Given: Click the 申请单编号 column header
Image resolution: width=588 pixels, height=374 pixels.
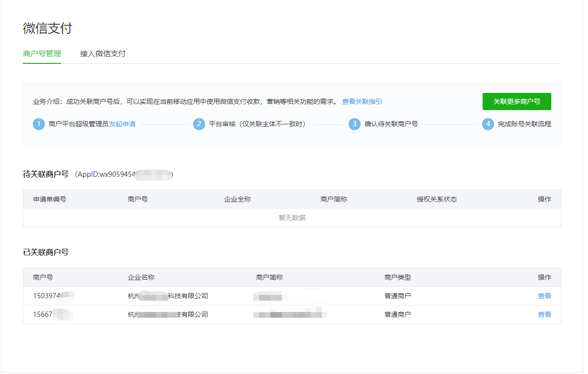Looking at the screenshot, I should pyautogui.click(x=50, y=199).
